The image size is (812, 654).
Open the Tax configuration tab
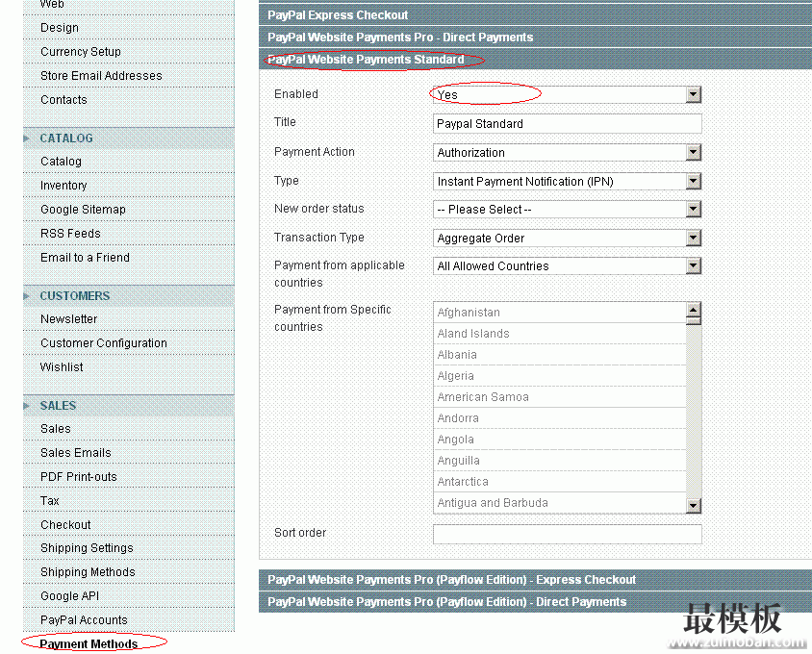(129, 501)
